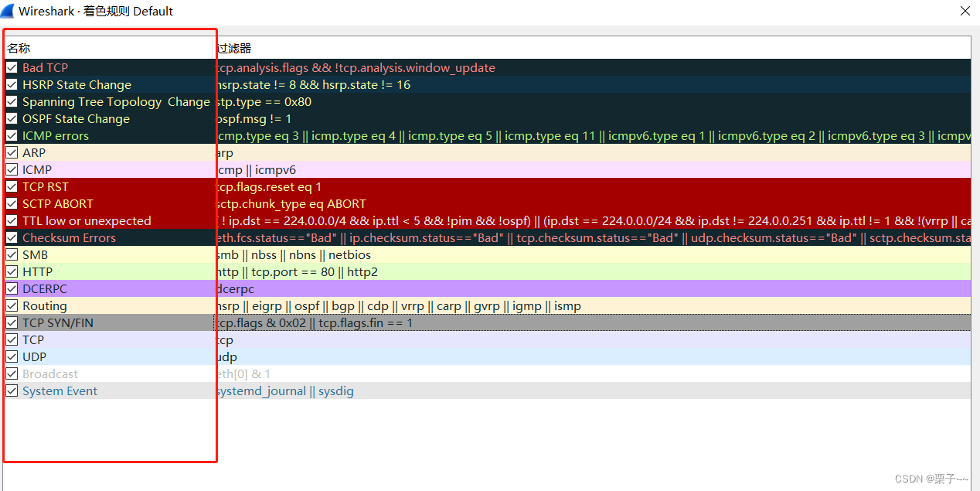
Task: Click tcp.flags & 0x02 filter
Action: click(x=314, y=323)
